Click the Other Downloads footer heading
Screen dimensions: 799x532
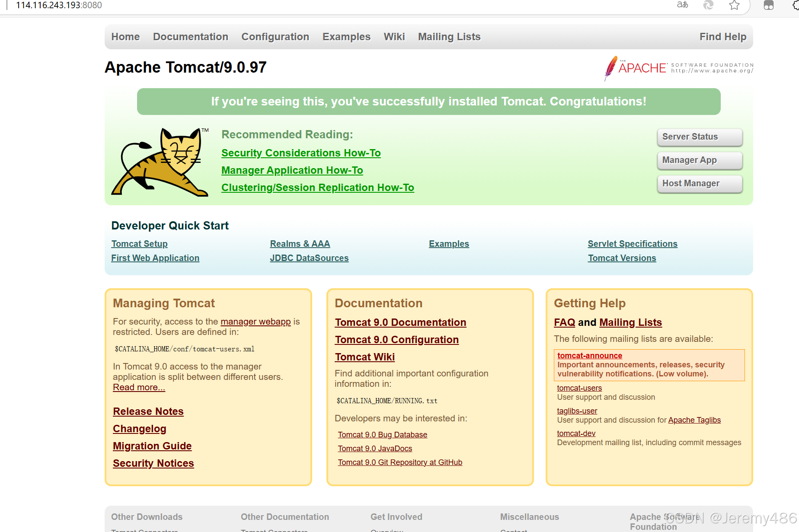(x=147, y=517)
